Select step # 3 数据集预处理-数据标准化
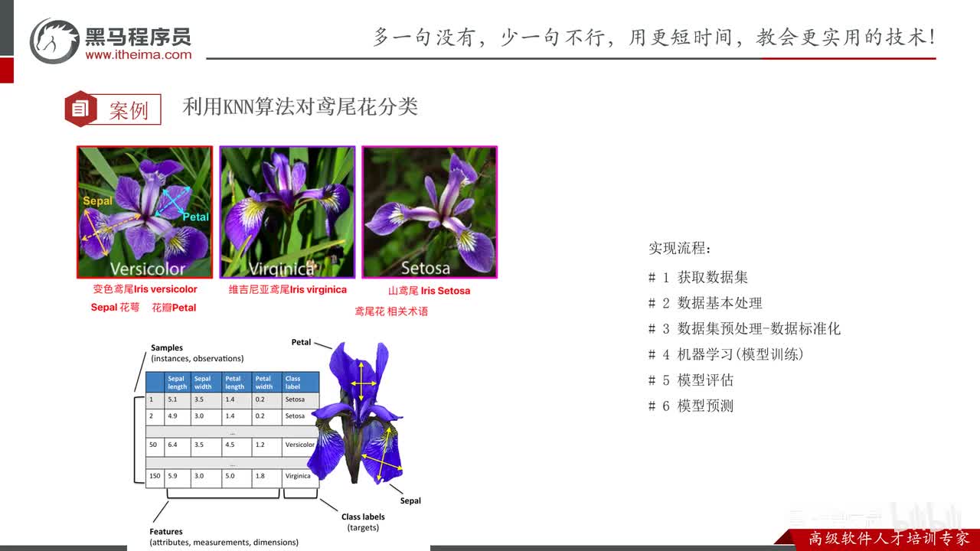Image resolution: width=980 pixels, height=551 pixels. (744, 329)
